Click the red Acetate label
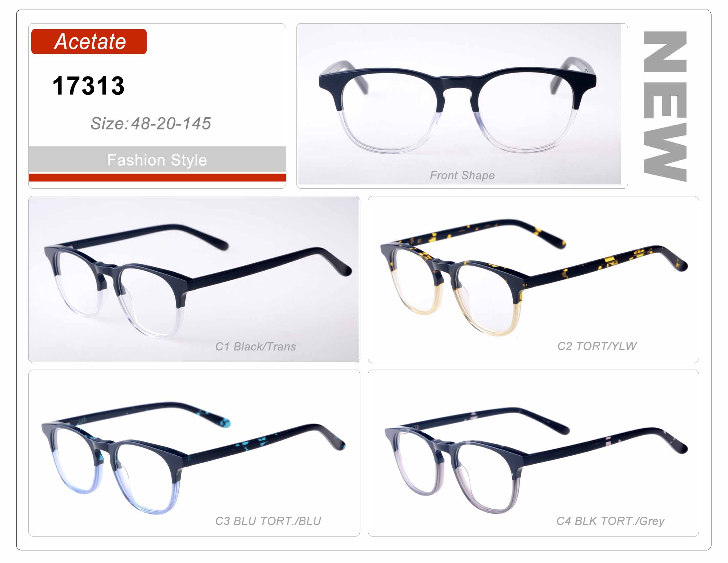 89,41
